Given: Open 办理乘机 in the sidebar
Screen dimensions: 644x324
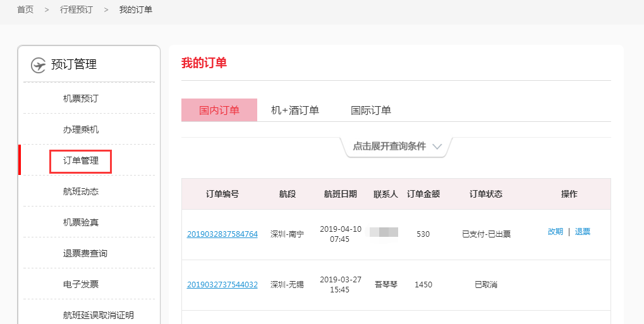Looking at the screenshot, I should click(81, 129).
